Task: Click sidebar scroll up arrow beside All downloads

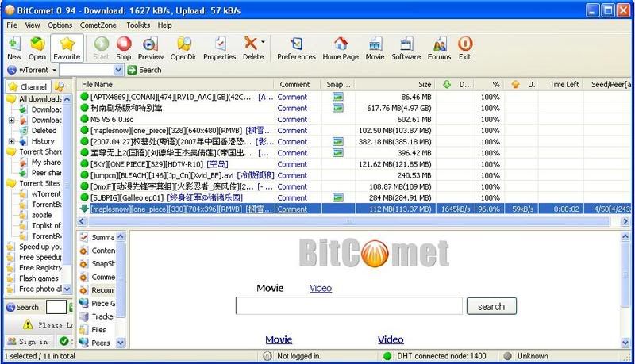Action: [67, 98]
